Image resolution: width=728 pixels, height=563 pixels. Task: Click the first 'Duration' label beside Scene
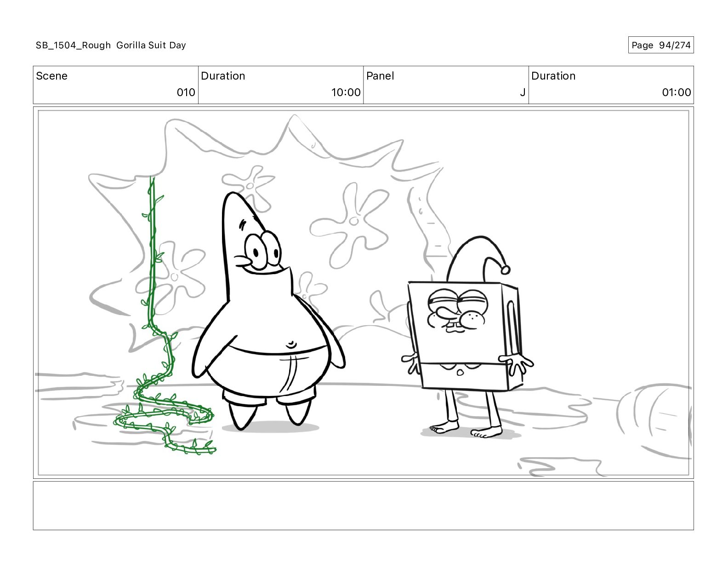click(223, 76)
